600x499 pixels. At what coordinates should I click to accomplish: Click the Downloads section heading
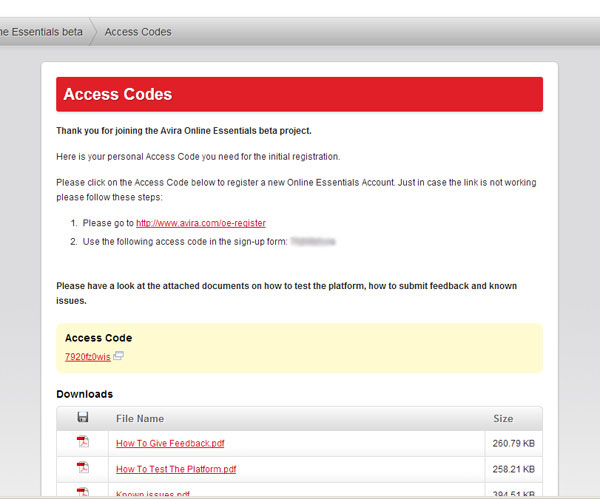click(85, 394)
